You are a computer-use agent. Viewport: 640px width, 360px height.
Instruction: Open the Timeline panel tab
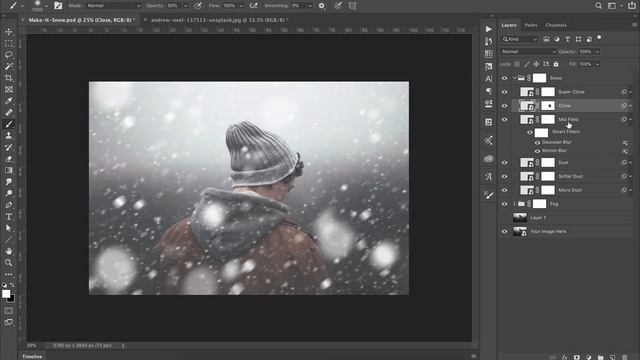pos(32,356)
